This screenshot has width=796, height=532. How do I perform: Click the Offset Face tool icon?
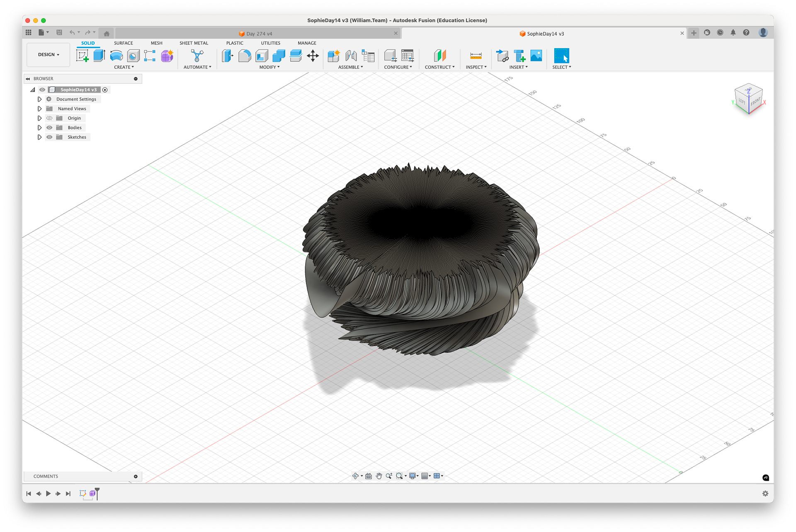click(x=296, y=56)
